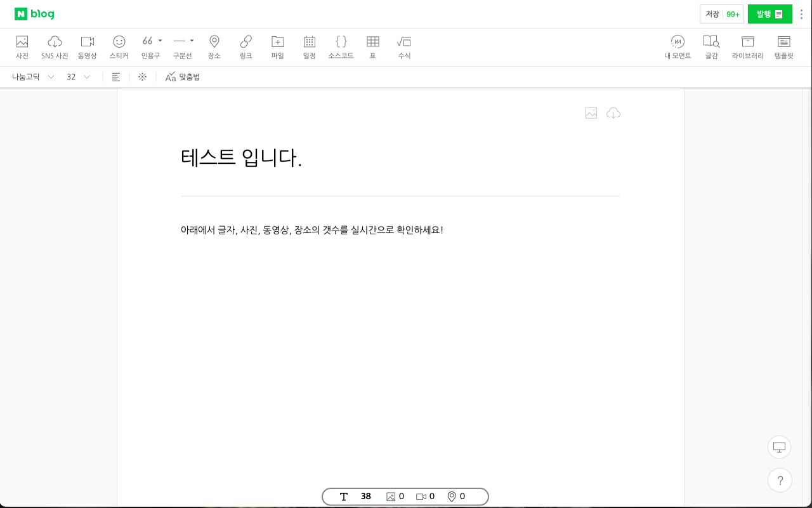Open the font size 32 dropdown
This screenshot has height=508, width=812.
click(x=79, y=77)
